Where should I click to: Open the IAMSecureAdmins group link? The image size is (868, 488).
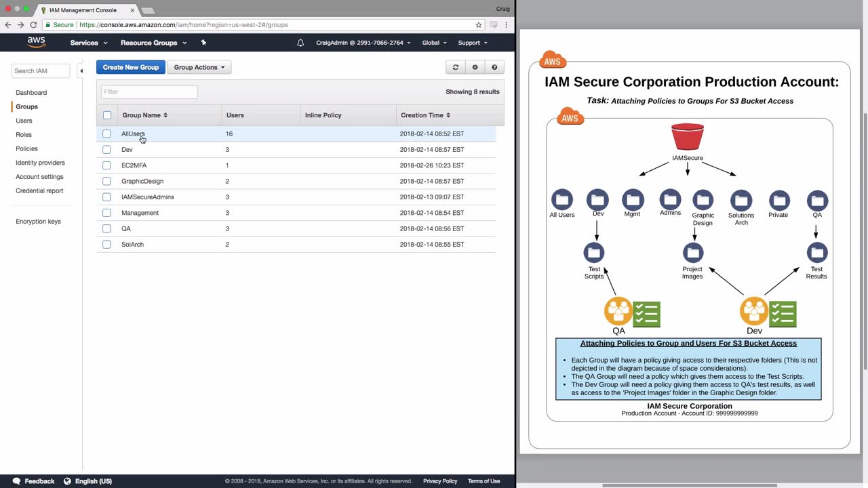click(x=148, y=197)
